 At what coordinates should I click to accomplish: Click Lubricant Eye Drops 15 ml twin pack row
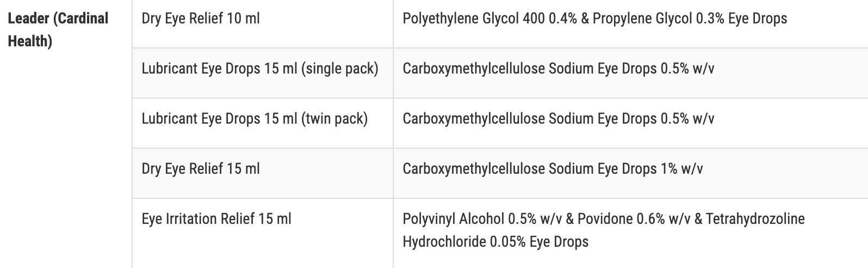click(x=500, y=123)
